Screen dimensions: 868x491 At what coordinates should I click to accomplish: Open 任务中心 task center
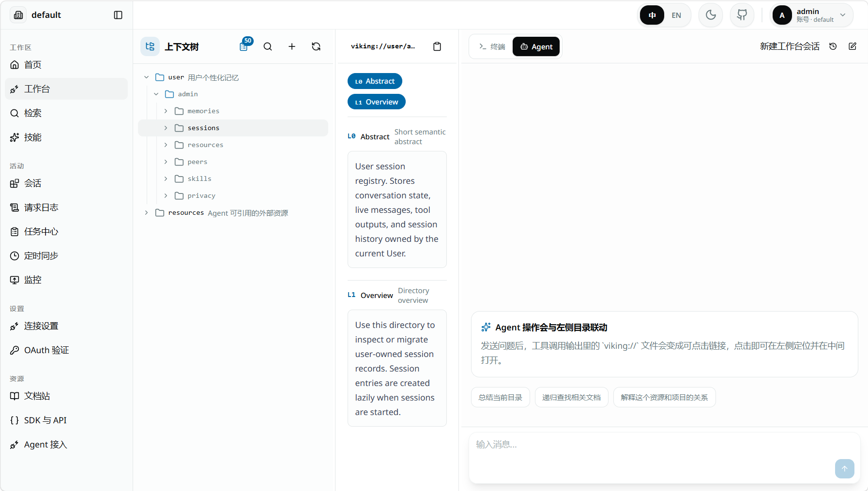point(66,232)
